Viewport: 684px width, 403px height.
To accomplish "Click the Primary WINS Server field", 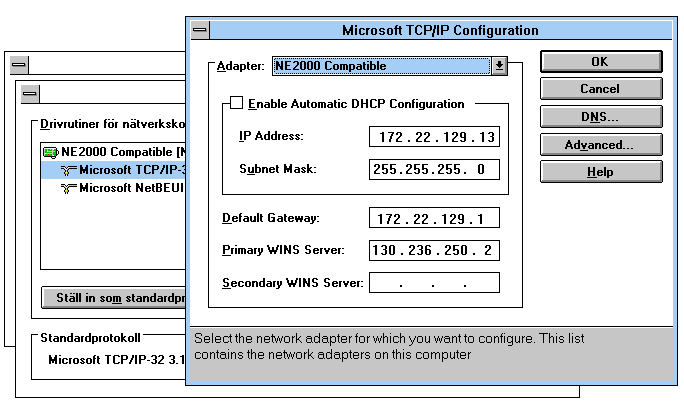I will [434, 250].
